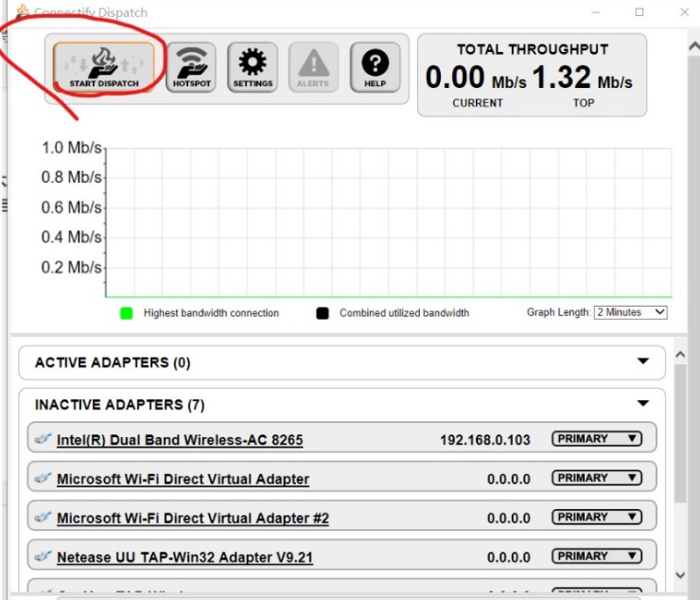Open Intel(R) Dual Band Wireless-AC 8265 link
Screen dimensions: 700x600
(x=180, y=440)
